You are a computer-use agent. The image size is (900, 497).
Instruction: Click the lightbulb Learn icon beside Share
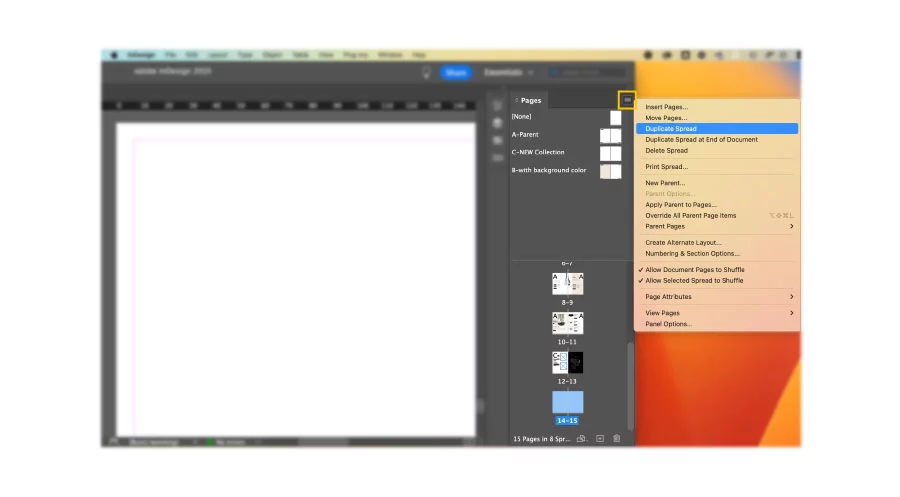coord(426,72)
